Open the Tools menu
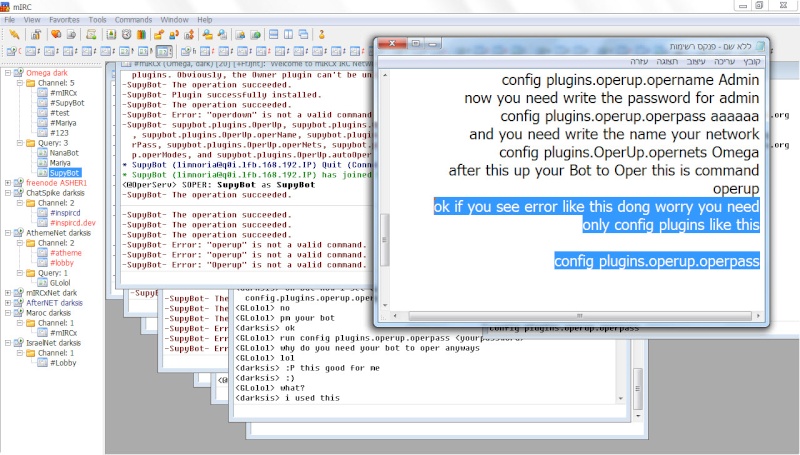The height and width of the screenshot is (455, 800). [x=97, y=20]
